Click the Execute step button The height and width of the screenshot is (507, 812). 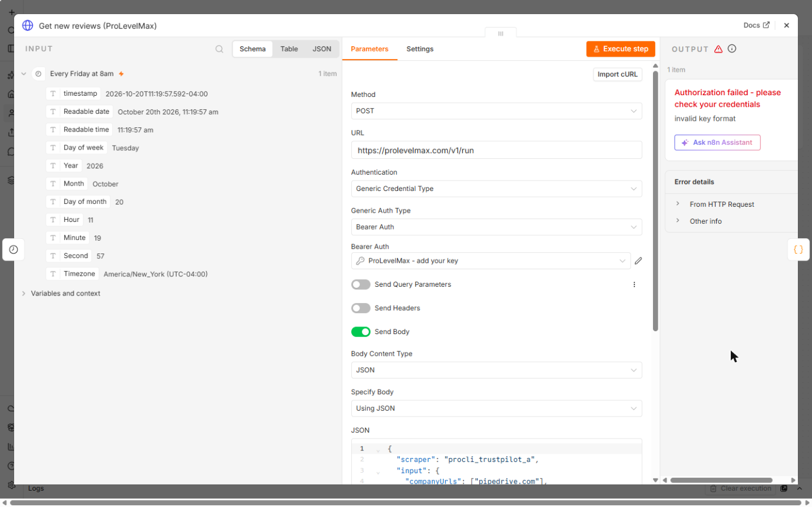coord(621,49)
